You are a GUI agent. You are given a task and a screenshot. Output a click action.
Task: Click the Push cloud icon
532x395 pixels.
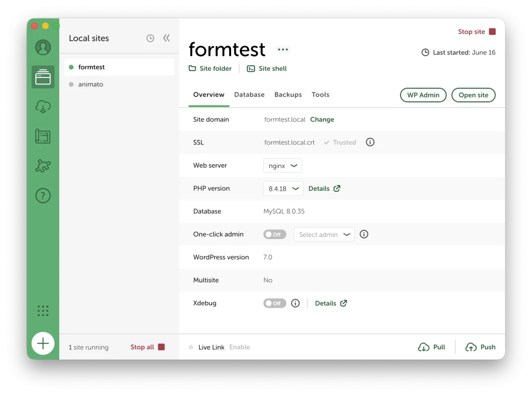click(471, 347)
